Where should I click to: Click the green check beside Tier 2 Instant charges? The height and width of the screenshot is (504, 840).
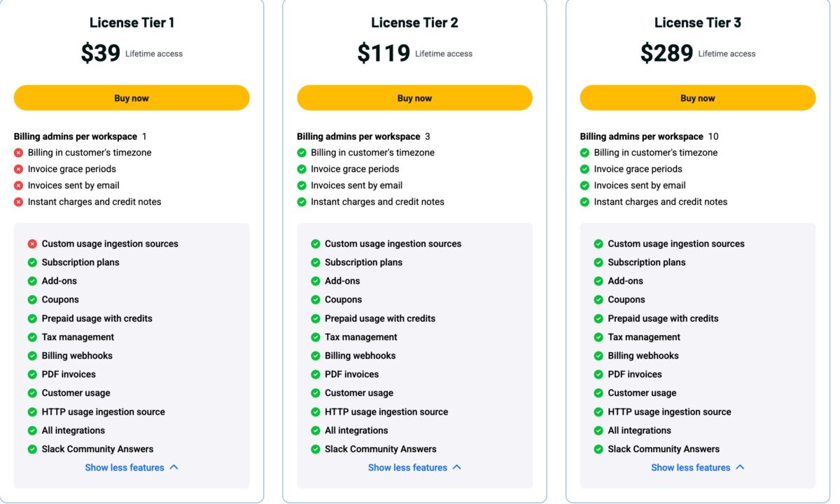[x=301, y=201]
